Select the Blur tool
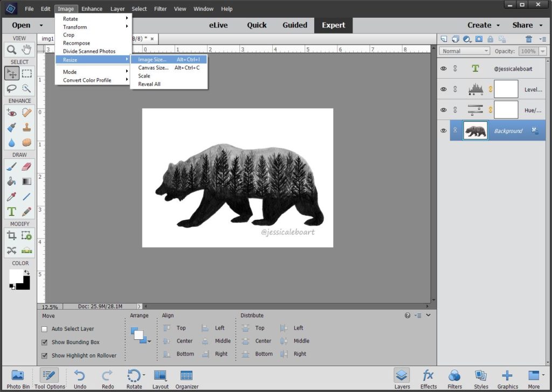 pos(12,142)
